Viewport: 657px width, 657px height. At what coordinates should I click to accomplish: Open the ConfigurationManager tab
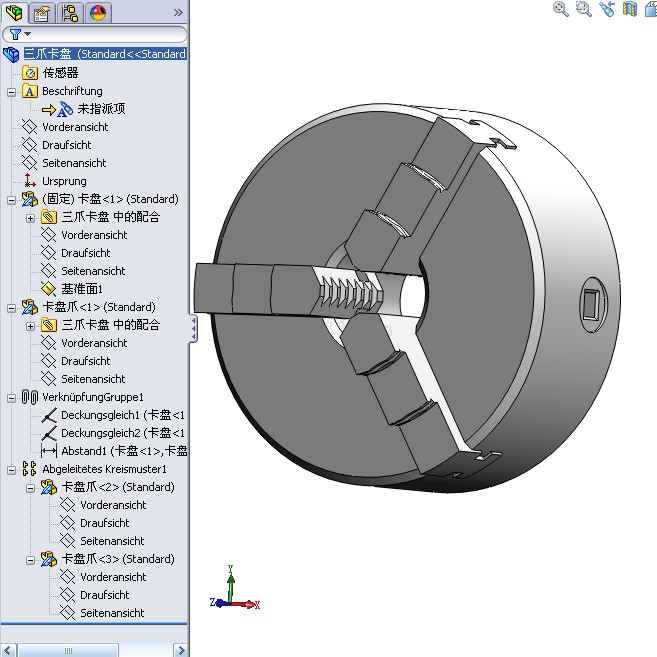70,13
